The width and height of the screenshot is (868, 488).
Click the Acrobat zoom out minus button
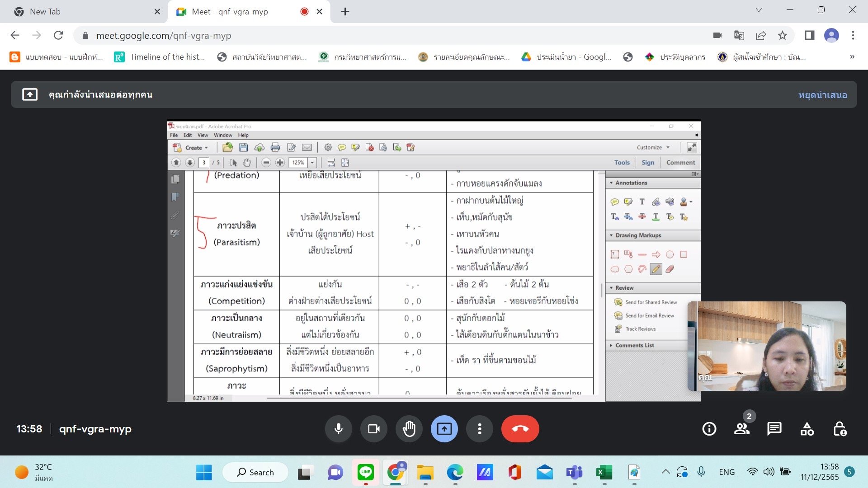click(266, 163)
